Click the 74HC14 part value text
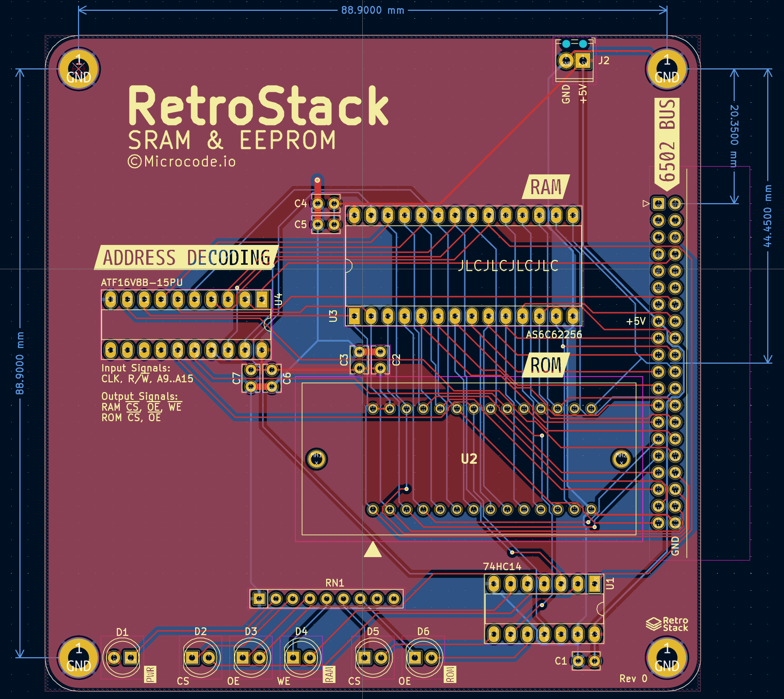The width and height of the screenshot is (784, 699). coord(502,566)
